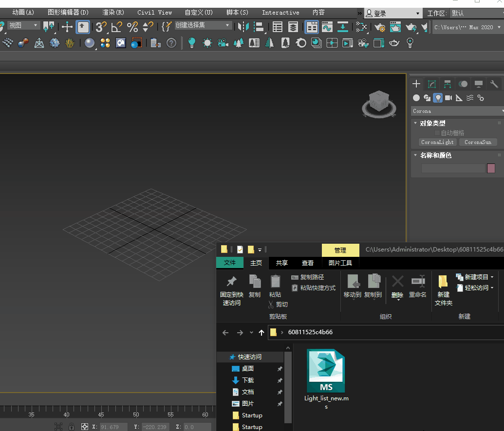Screen dimensions: 504x431
Task: Open the Corona light category dropdown
Action: click(x=457, y=111)
